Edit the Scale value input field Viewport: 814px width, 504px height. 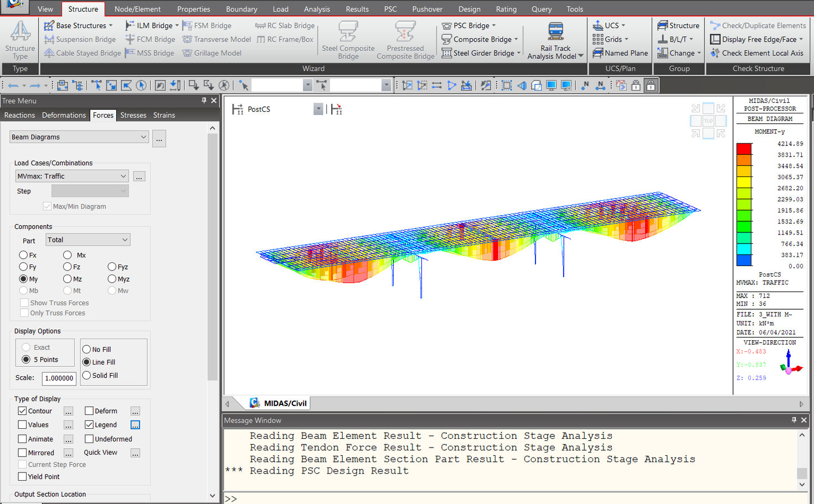59,378
